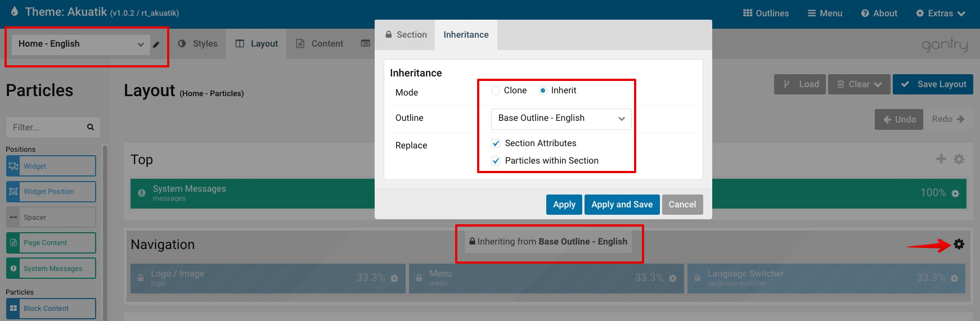Switch to the Section tab in dialog
The width and height of the screenshot is (980, 321).
[406, 35]
